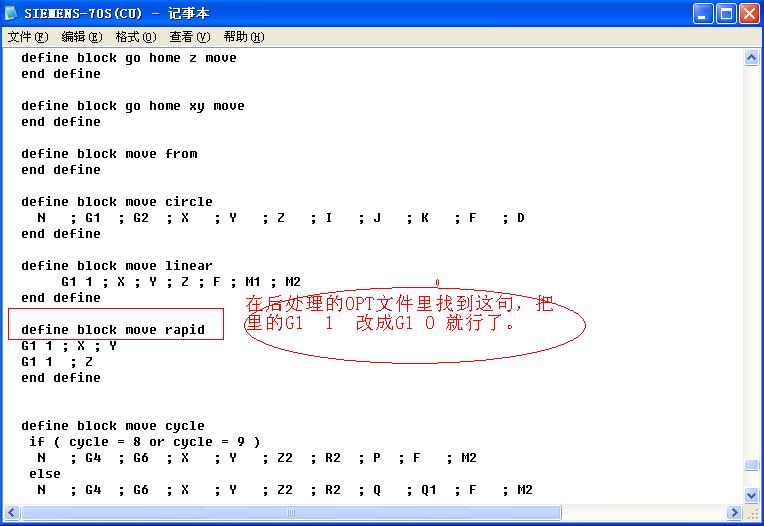Open the 查看(V) menu
Viewport: 764px width, 526px height.
click(190, 37)
